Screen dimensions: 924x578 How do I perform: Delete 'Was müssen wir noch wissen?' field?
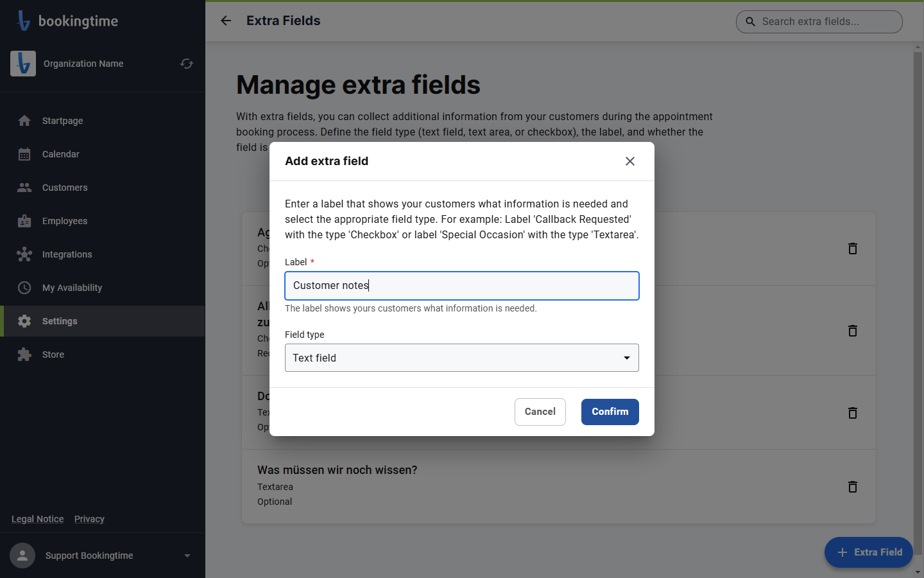[853, 487]
